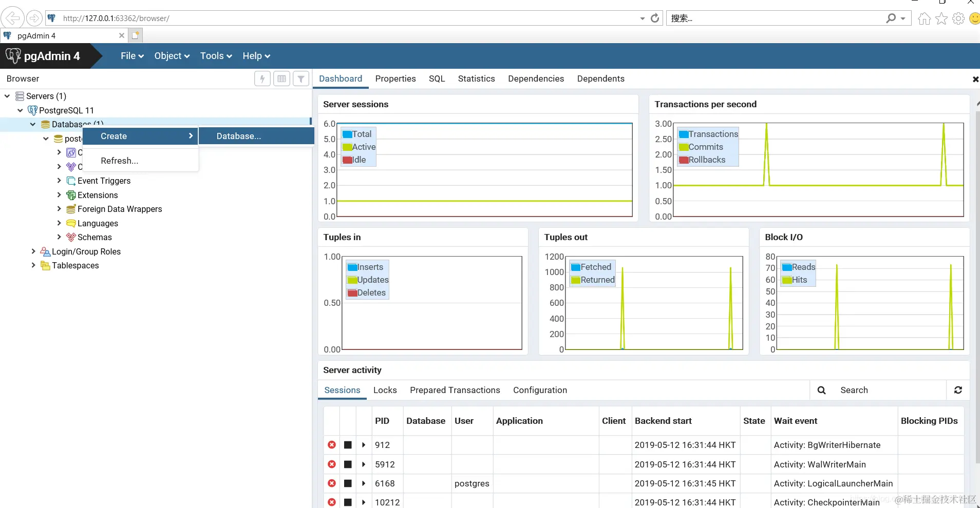Click the Servers group icon
Viewport: 980px width, 508px height.
coord(20,96)
